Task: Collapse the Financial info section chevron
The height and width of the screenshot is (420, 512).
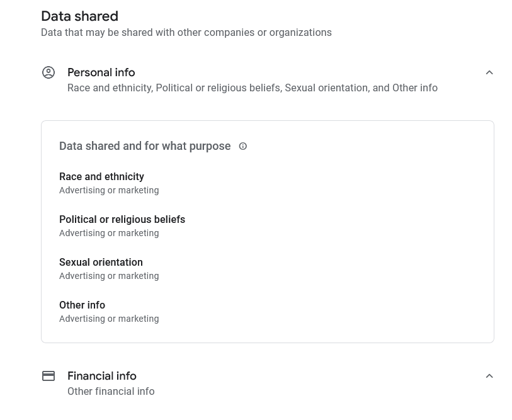Action: pos(489,376)
